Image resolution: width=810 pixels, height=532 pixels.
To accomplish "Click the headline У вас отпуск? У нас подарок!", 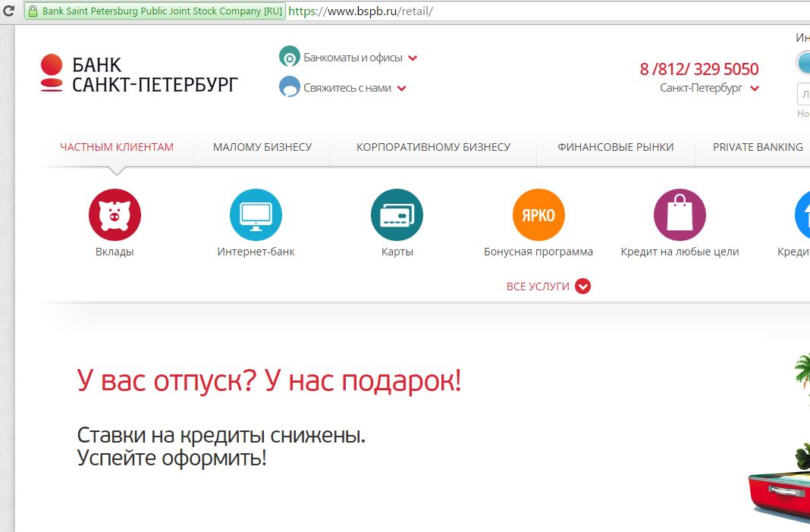I will coord(268,381).
